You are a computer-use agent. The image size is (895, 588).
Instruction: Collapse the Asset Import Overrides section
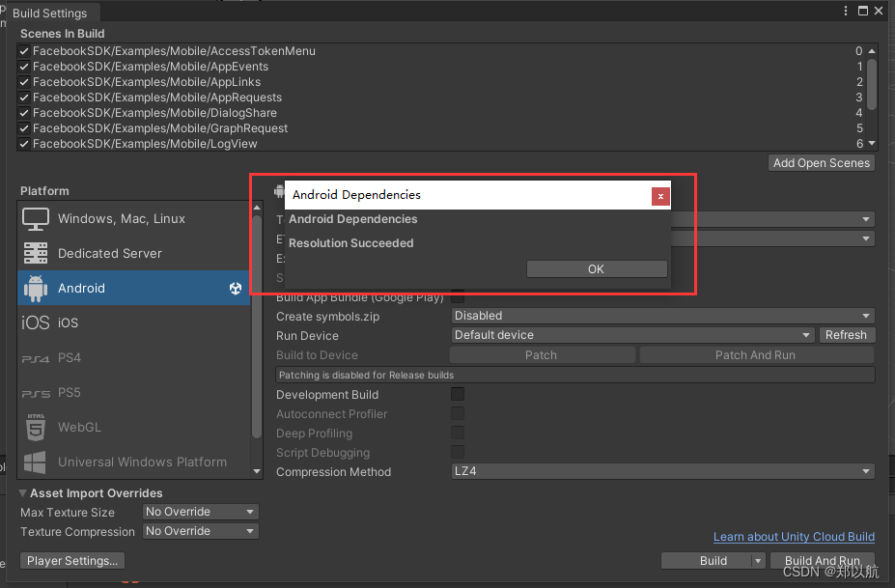23,493
